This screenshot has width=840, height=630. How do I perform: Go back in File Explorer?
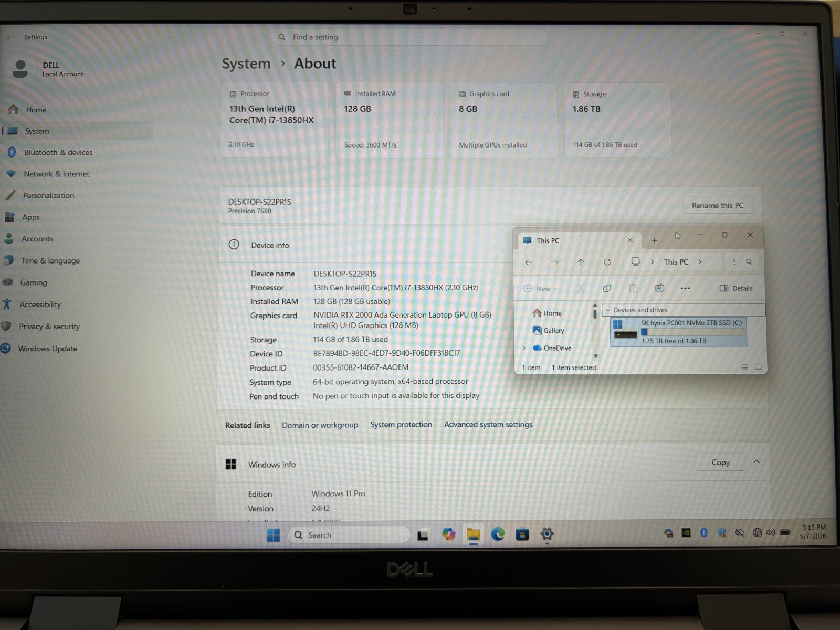[529, 262]
